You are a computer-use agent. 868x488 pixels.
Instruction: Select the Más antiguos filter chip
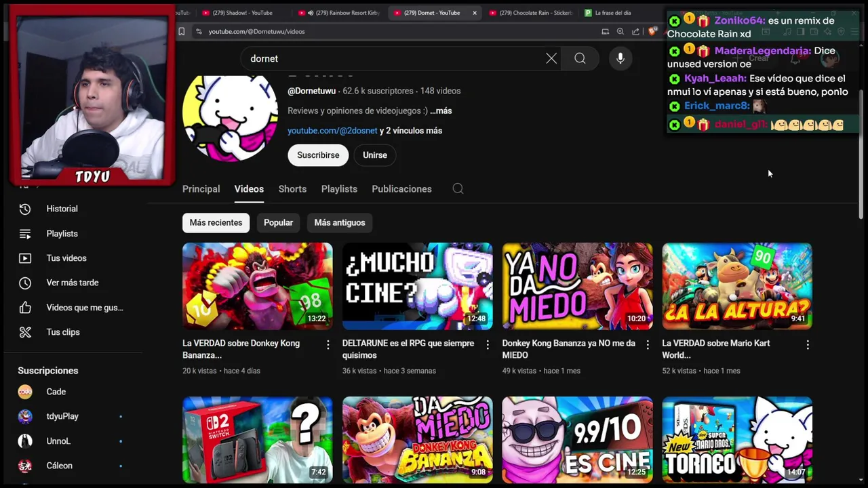click(x=340, y=222)
